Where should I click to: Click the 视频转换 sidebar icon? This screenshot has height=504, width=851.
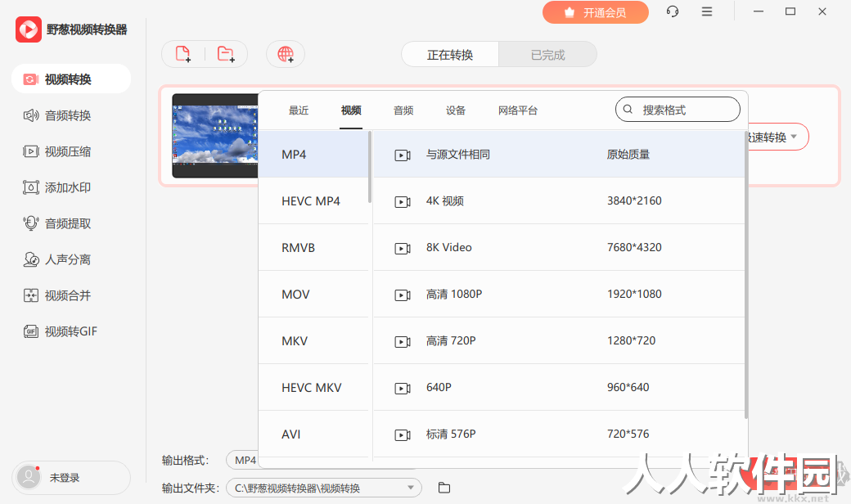[30, 79]
